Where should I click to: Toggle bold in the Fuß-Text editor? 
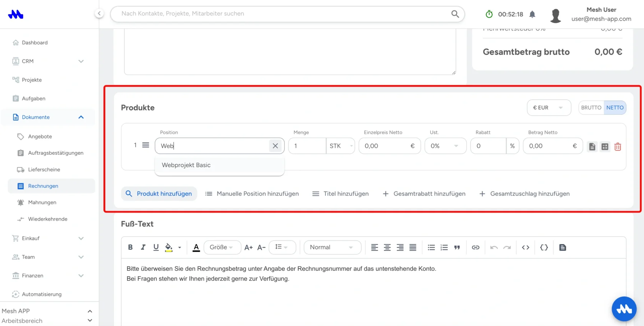pyautogui.click(x=130, y=247)
